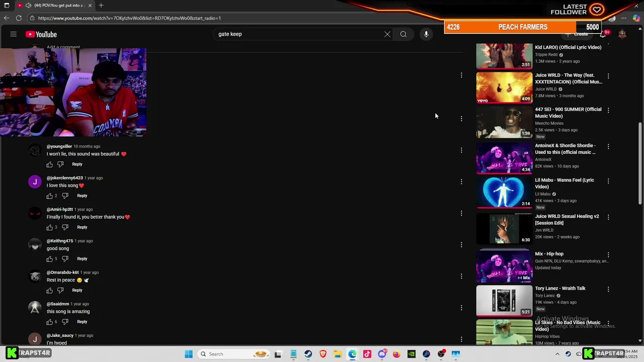The image size is (644, 362).
Task: Open the YouTube account avatar menu
Action: [x=622, y=34]
